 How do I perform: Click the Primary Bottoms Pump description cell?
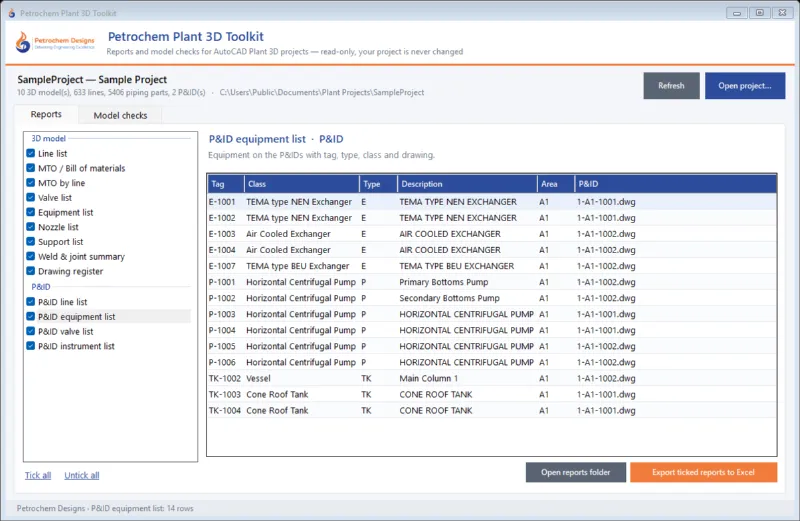[x=444, y=282]
